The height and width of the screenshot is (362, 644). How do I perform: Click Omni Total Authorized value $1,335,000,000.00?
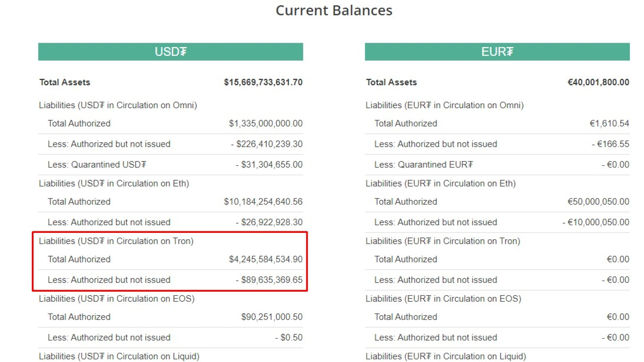266,123
